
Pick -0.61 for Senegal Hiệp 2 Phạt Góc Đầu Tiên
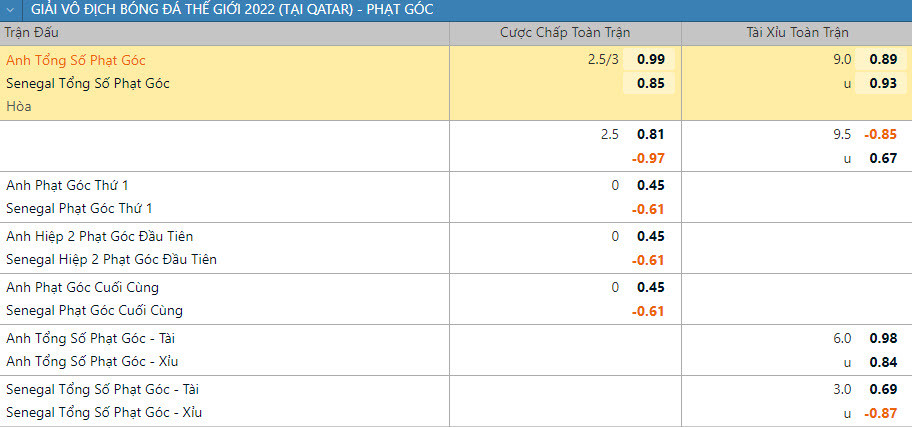(x=648, y=260)
